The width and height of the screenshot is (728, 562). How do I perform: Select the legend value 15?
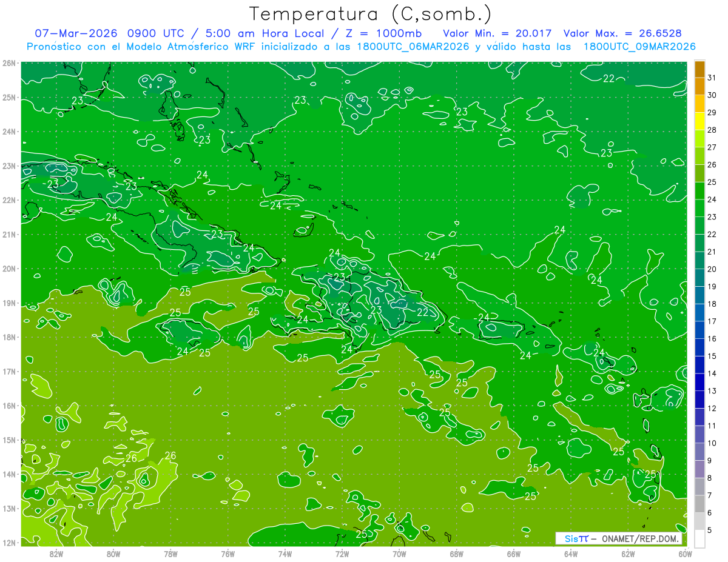[712, 356]
